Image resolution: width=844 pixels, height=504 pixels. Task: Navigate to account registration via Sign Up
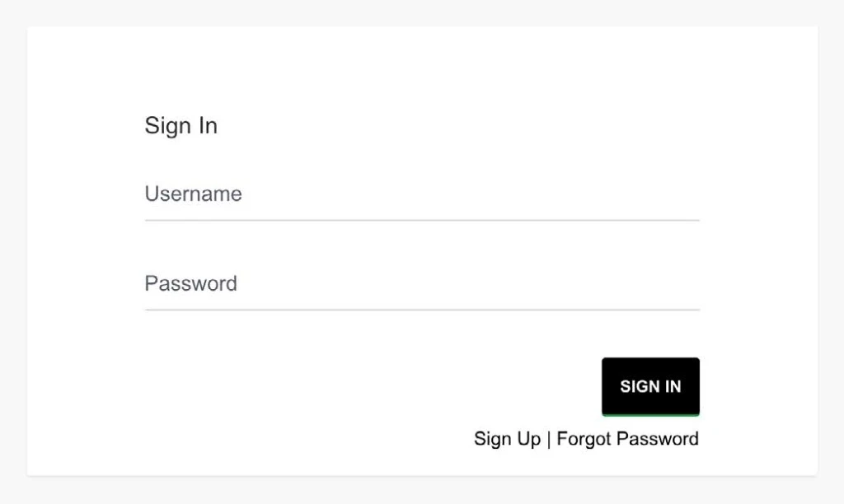[506, 438]
